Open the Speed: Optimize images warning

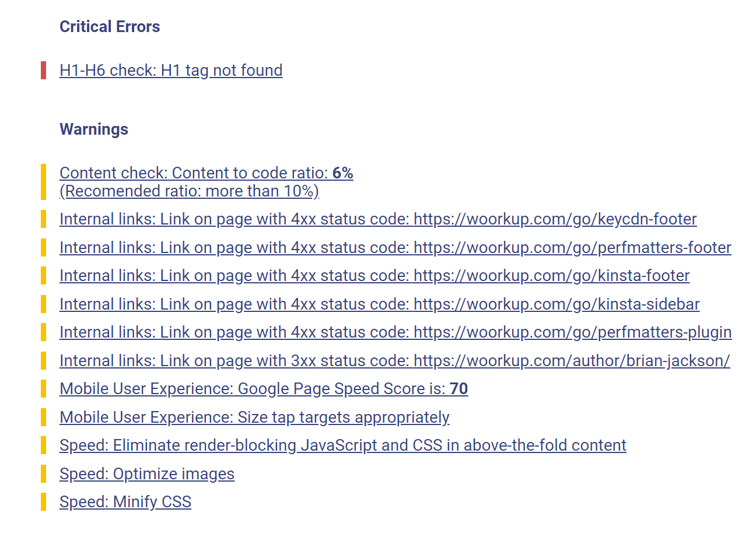tap(147, 474)
